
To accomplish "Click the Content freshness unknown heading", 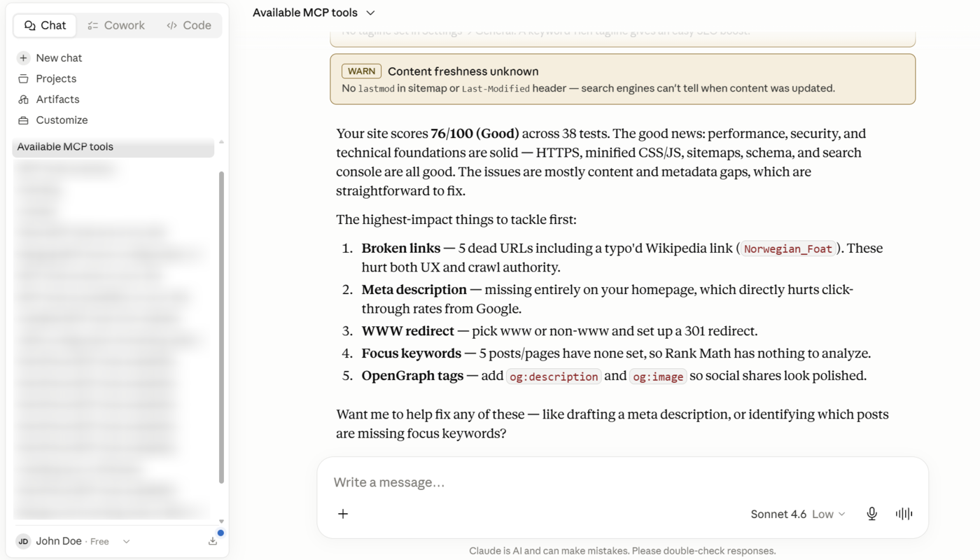I will pyautogui.click(x=463, y=71).
